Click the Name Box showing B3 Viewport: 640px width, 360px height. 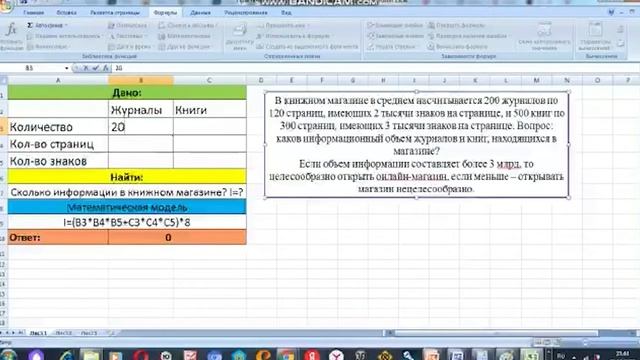[x=32, y=68]
